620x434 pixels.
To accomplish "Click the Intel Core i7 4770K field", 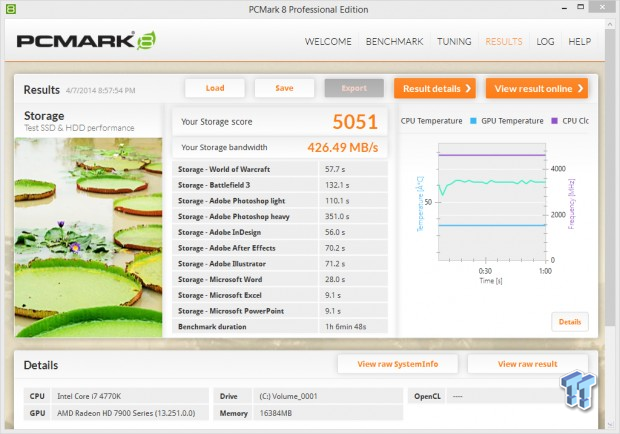I will point(130,396).
